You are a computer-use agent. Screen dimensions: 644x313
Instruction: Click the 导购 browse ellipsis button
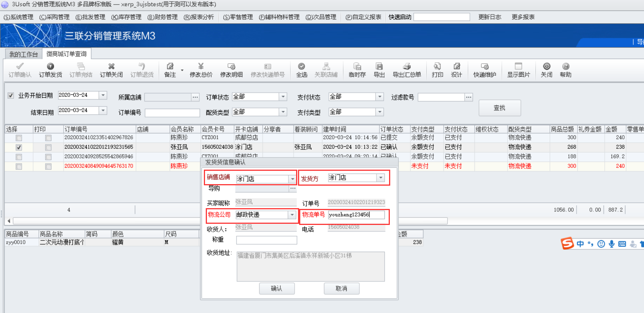tap(293, 188)
